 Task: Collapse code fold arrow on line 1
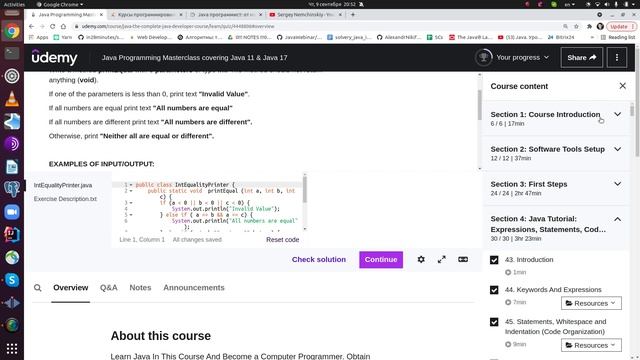pos(131,185)
